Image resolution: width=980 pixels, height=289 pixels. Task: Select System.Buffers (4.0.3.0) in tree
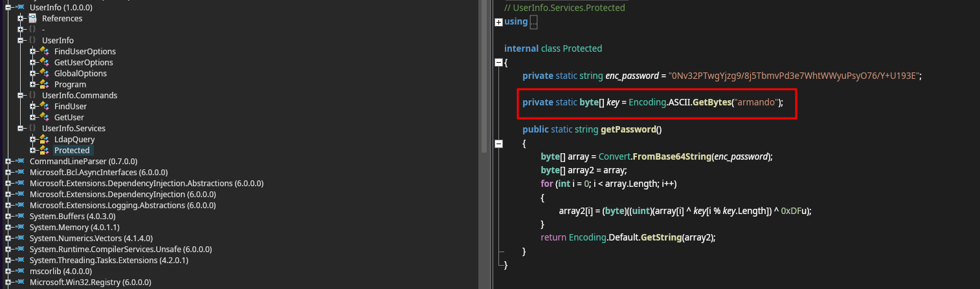point(73,216)
